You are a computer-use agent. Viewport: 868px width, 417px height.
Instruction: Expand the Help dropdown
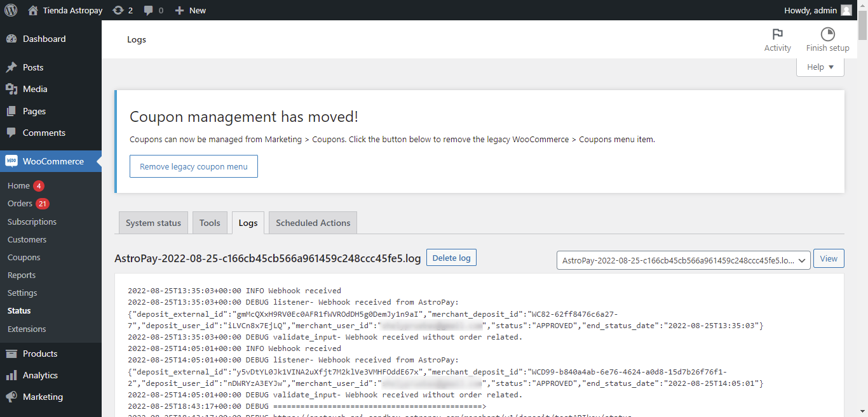coord(820,67)
